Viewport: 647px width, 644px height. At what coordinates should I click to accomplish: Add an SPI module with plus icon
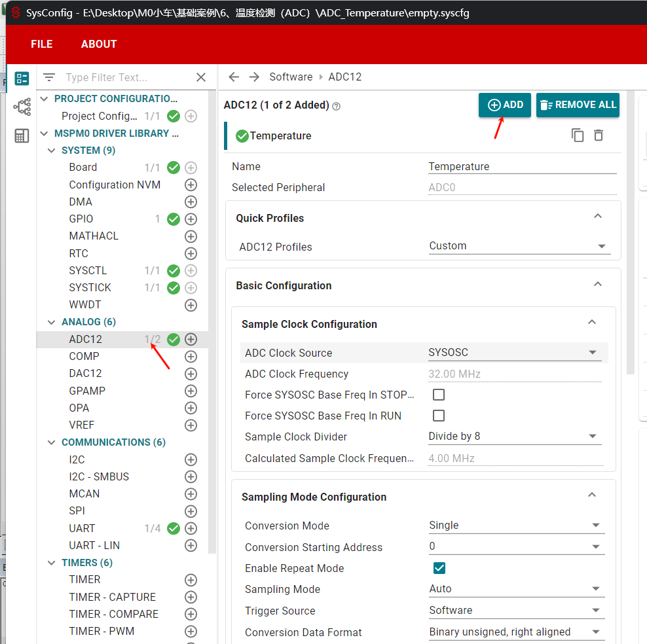[191, 511]
